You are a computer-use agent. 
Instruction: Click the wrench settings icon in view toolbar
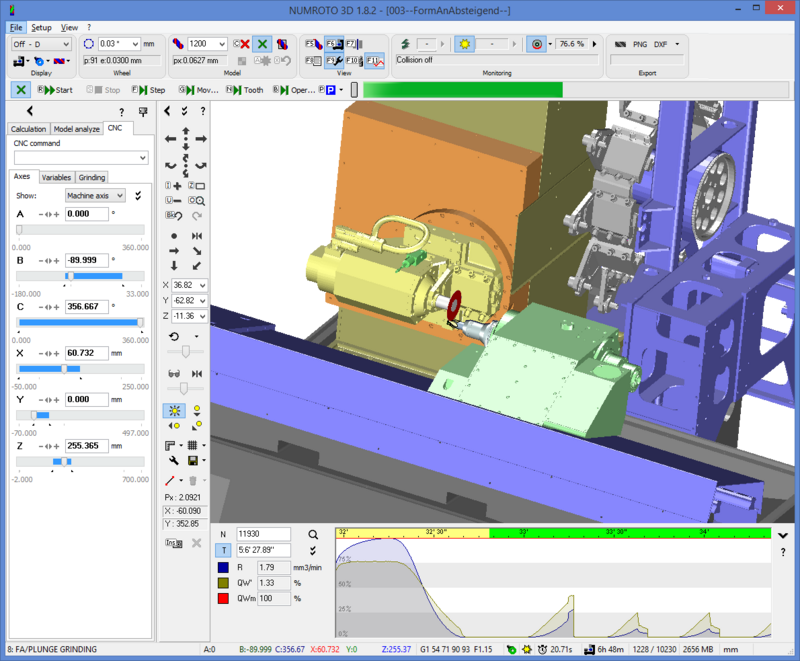[x=174, y=461]
